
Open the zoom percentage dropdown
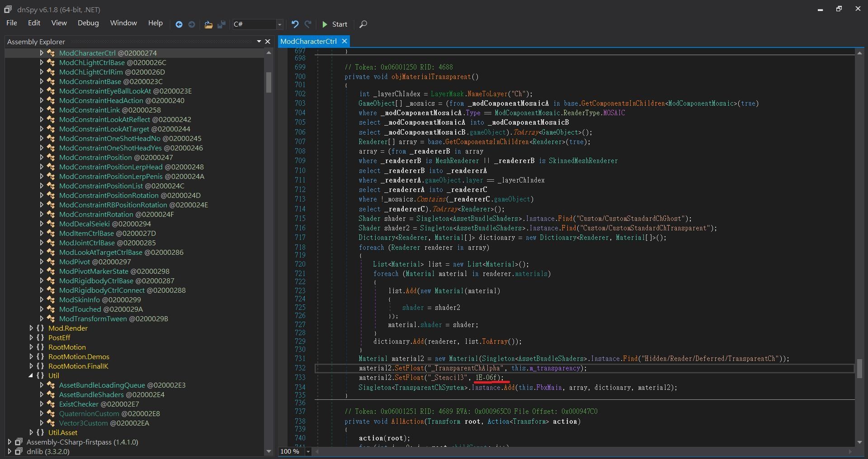tap(308, 451)
